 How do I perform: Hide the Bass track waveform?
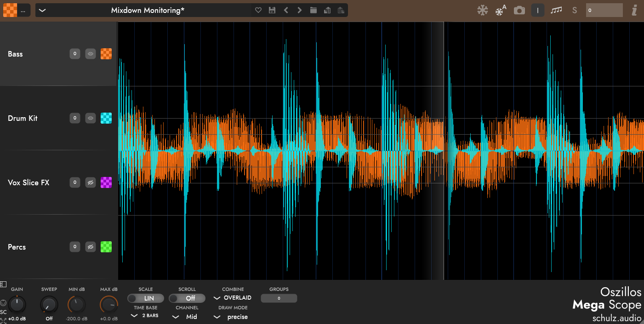click(x=91, y=54)
